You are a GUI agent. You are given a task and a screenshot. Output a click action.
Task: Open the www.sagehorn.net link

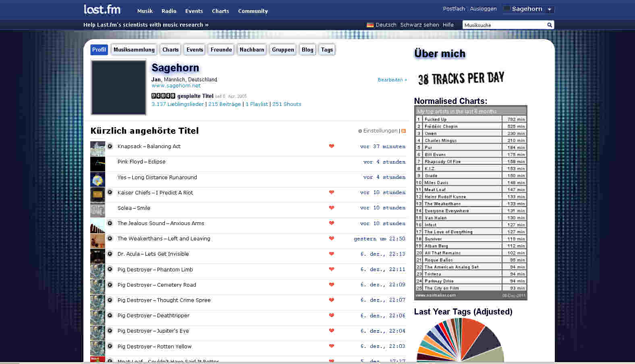tap(176, 86)
